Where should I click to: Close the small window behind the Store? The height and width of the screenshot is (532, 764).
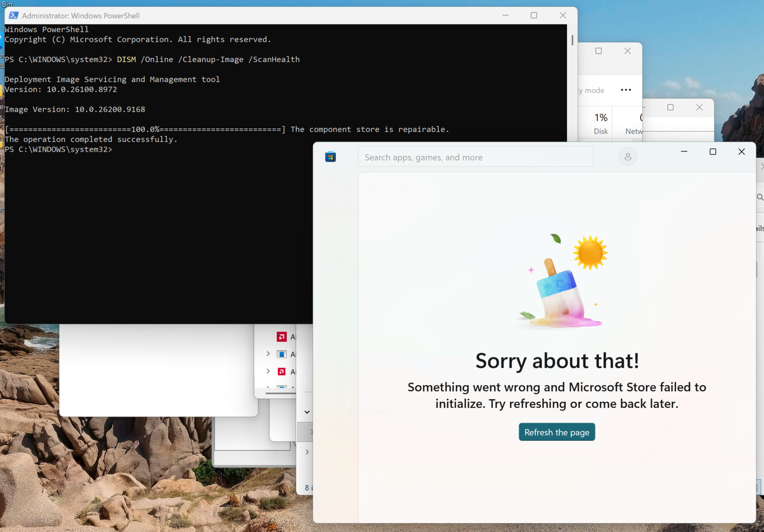click(x=699, y=107)
